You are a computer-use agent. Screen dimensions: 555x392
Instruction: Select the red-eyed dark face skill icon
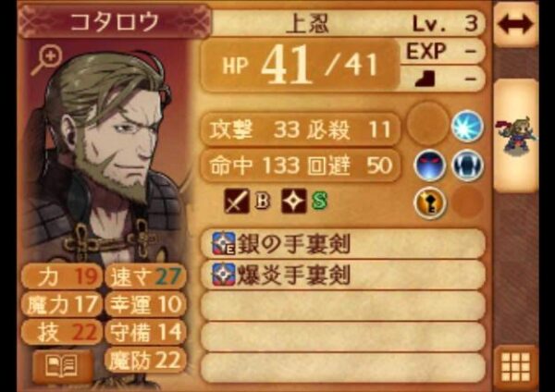[430, 165]
